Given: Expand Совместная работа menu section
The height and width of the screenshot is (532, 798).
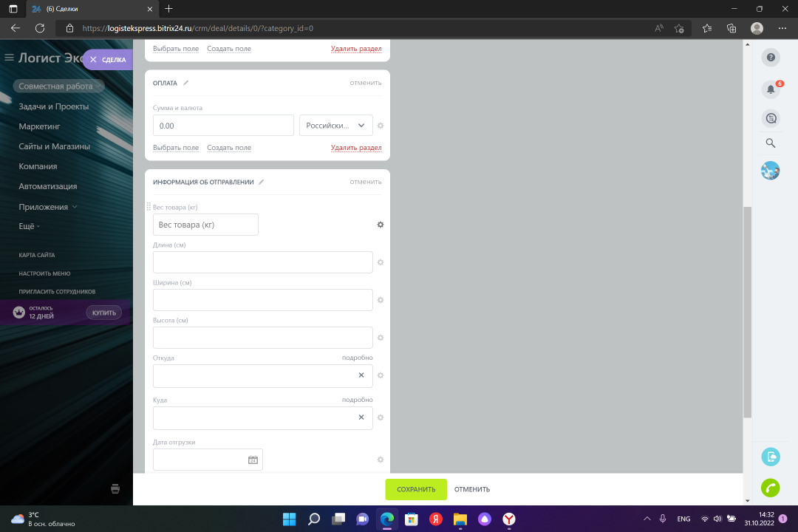Looking at the screenshot, I should coord(58,86).
